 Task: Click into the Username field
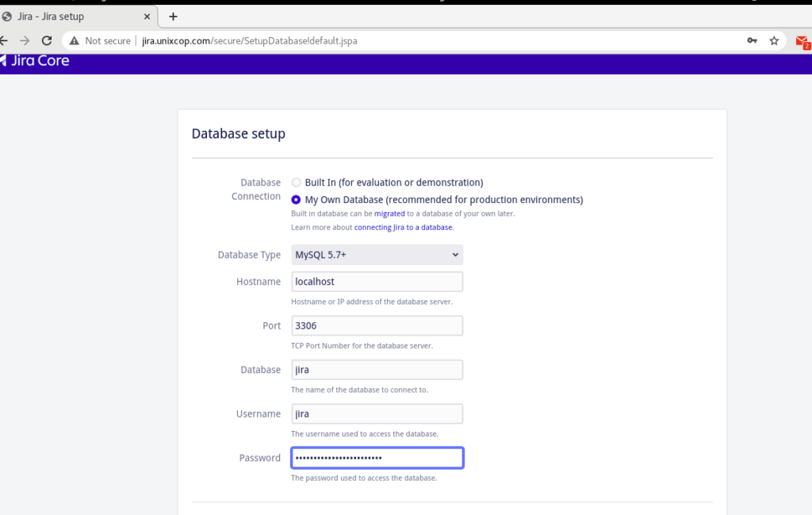tap(377, 413)
